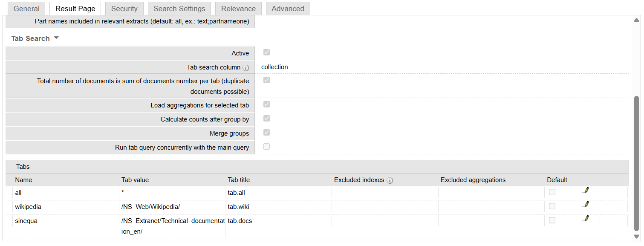The image size is (644, 246).
Task: Toggle the Active checkbox
Action: (x=267, y=52)
